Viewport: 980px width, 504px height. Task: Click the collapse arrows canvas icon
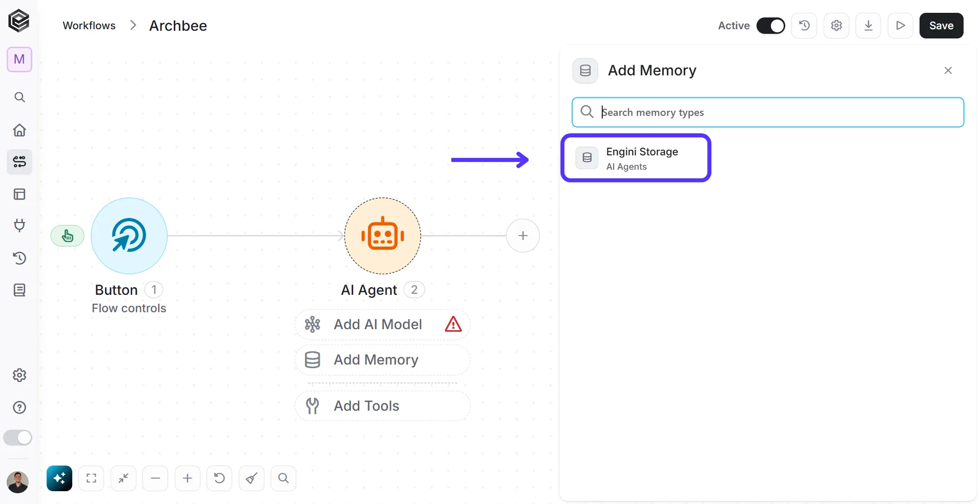coord(124,478)
